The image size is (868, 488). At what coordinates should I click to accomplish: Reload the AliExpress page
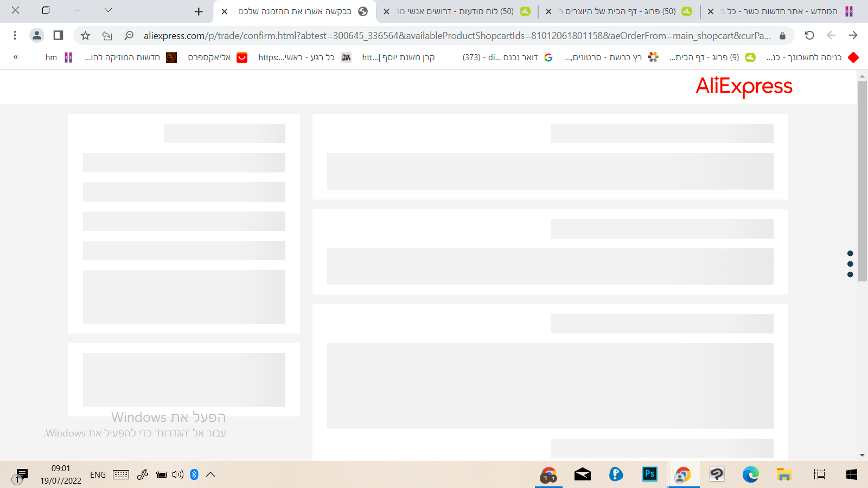tap(809, 35)
